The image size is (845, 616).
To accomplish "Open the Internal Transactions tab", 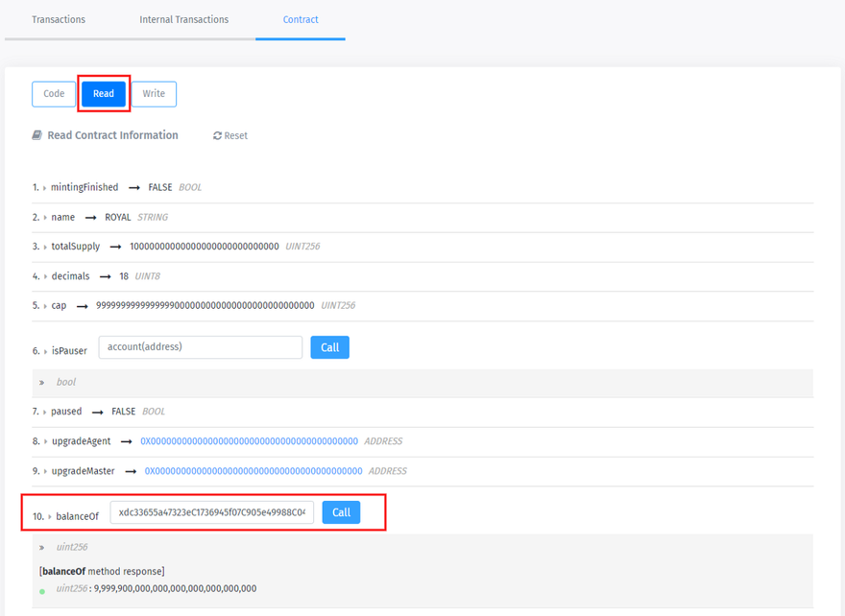I will pyautogui.click(x=183, y=19).
